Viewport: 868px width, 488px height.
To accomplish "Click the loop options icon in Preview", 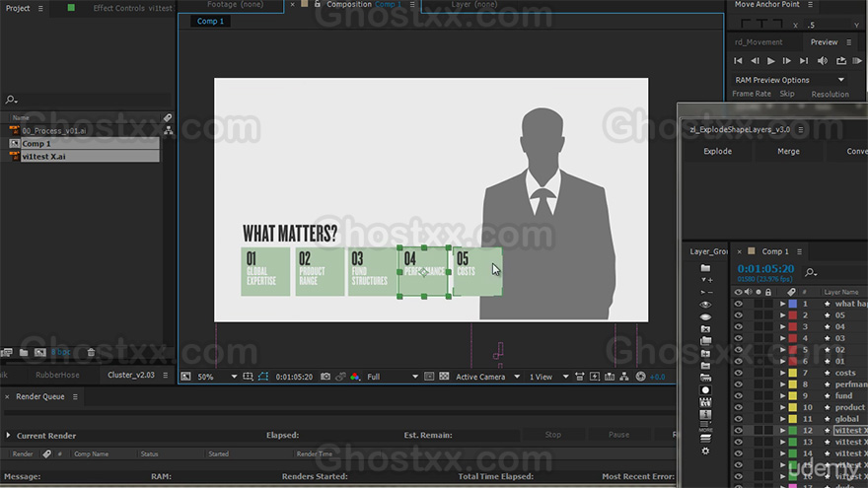I will tap(840, 61).
